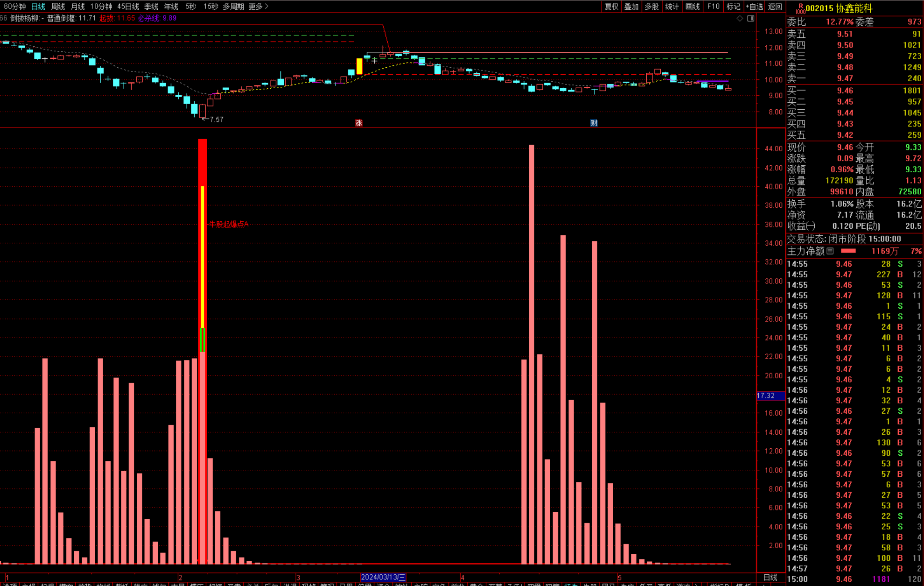The width and height of the screenshot is (924, 586).
Task: Switch to the 周线 weekly tab
Action: (x=58, y=6)
